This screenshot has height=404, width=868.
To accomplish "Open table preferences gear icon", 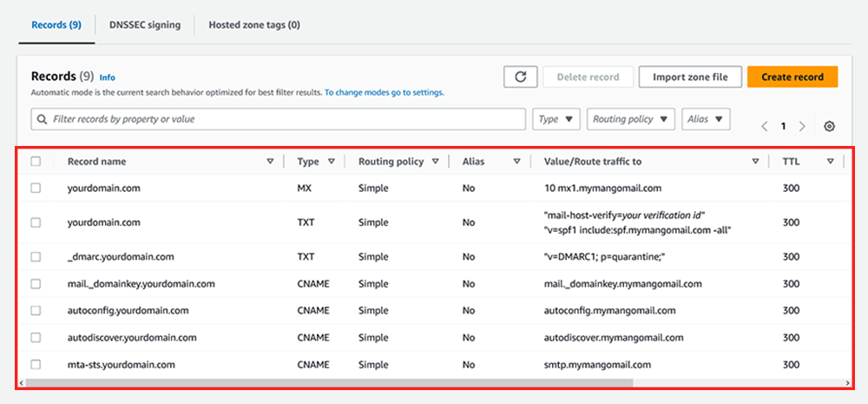I will point(829,126).
